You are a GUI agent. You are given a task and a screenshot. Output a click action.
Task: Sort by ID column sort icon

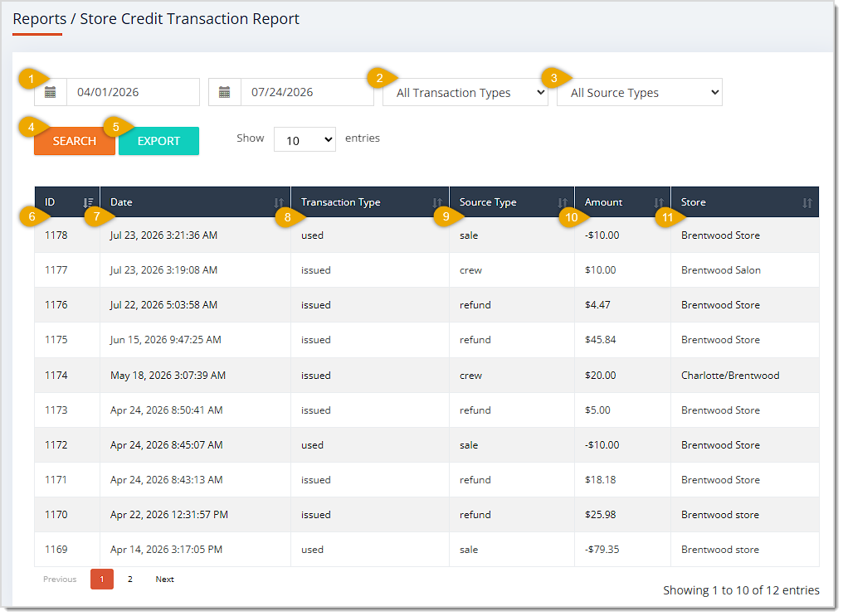(88, 203)
